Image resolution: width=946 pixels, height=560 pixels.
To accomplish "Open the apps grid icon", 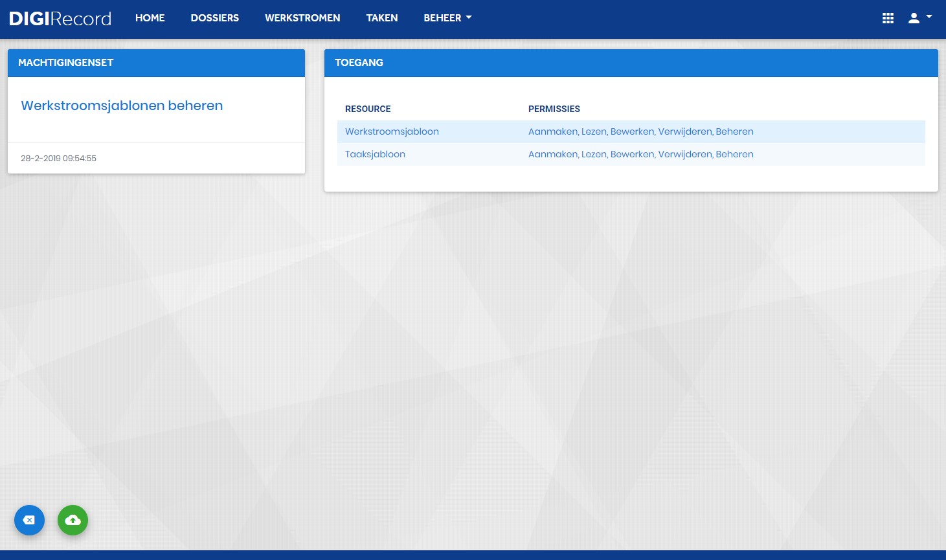I will pyautogui.click(x=888, y=18).
